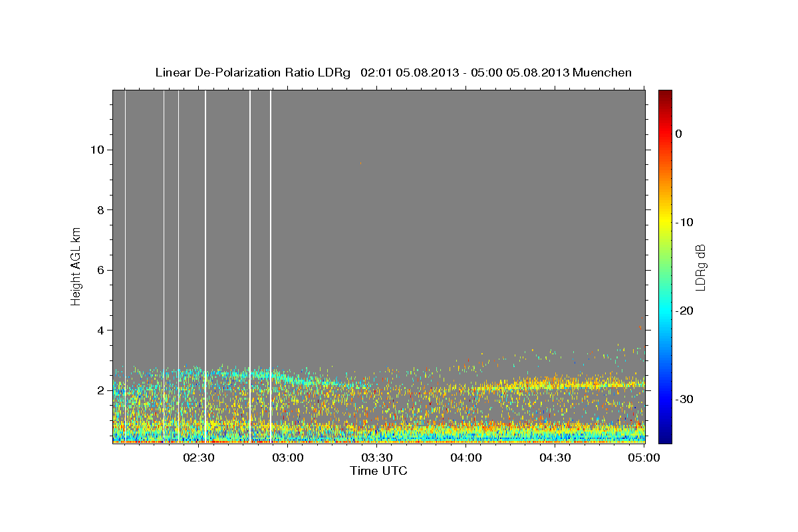This screenshot has width=798, height=532.
Task: Click the dark blue bottom of the colorbar
Action: pos(665,438)
